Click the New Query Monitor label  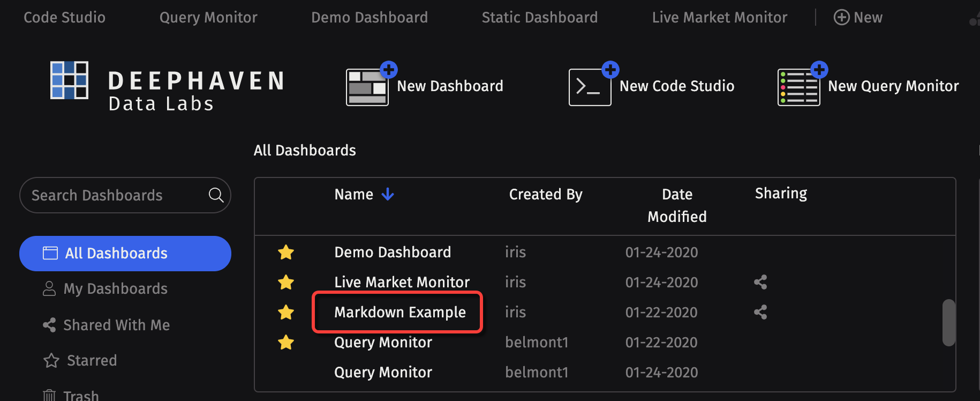pyautogui.click(x=893, y=86)
